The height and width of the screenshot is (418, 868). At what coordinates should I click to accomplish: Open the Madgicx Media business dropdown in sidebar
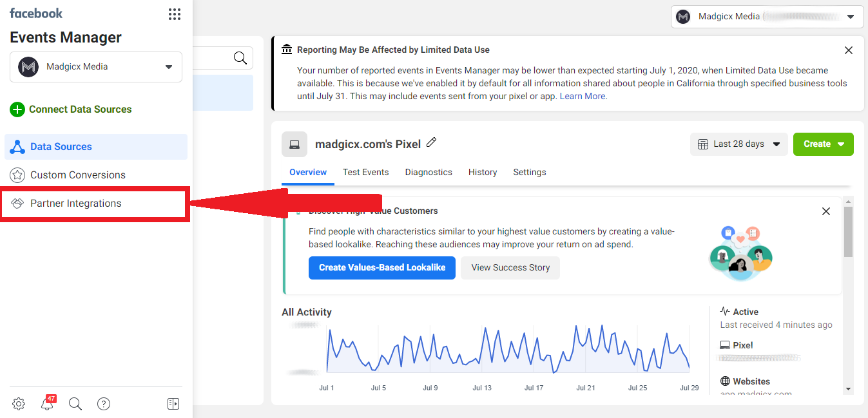coord(96,67)
